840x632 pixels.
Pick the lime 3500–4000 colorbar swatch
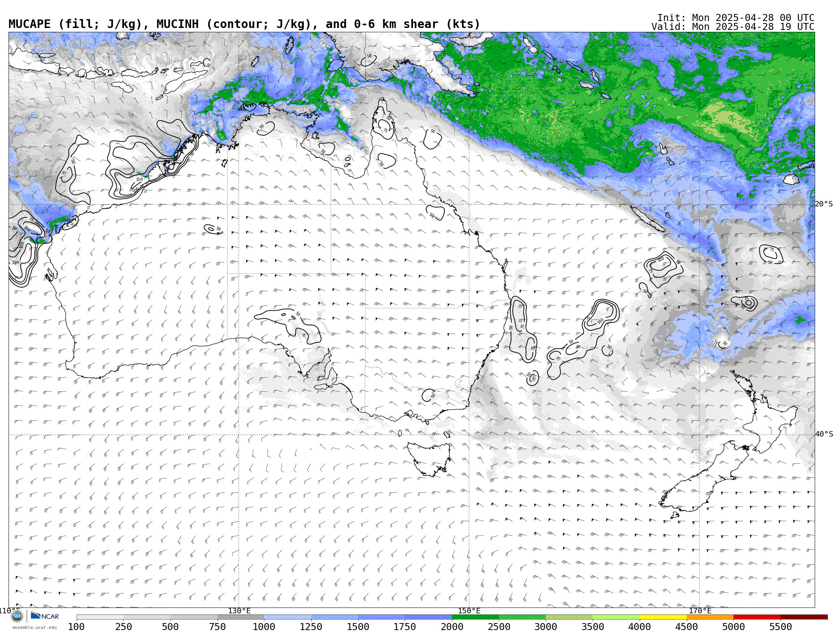click(x=616, y=617)
